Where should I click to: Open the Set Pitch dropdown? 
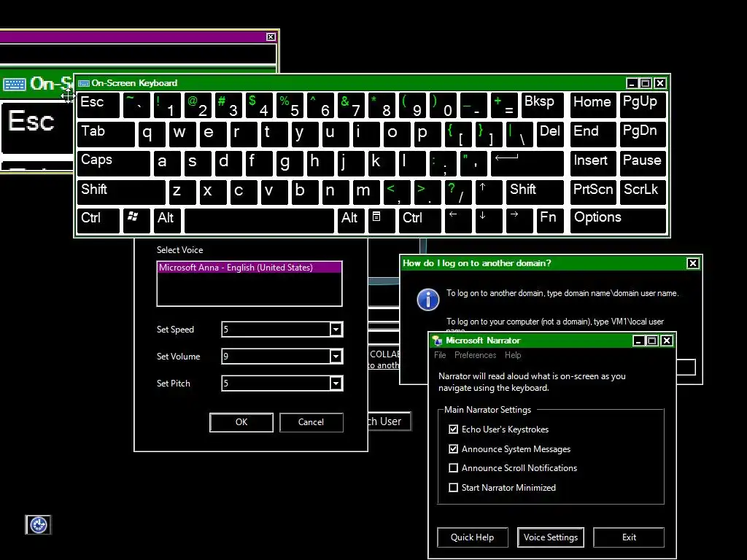(336, 384)
